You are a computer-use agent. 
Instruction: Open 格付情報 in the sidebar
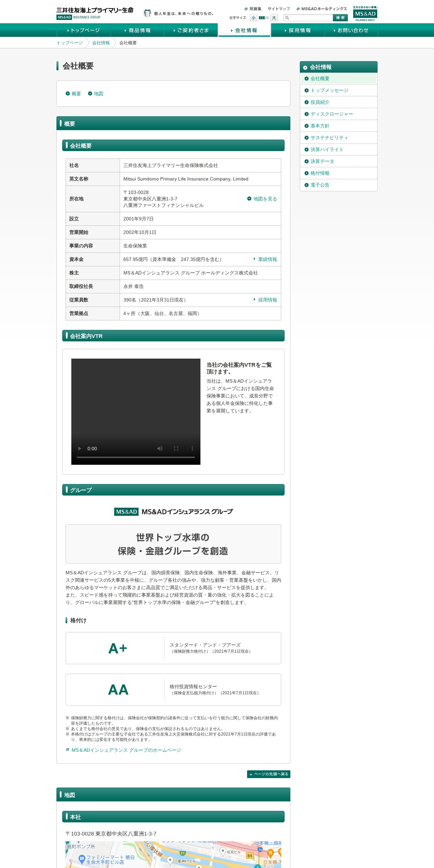(339, 173)
